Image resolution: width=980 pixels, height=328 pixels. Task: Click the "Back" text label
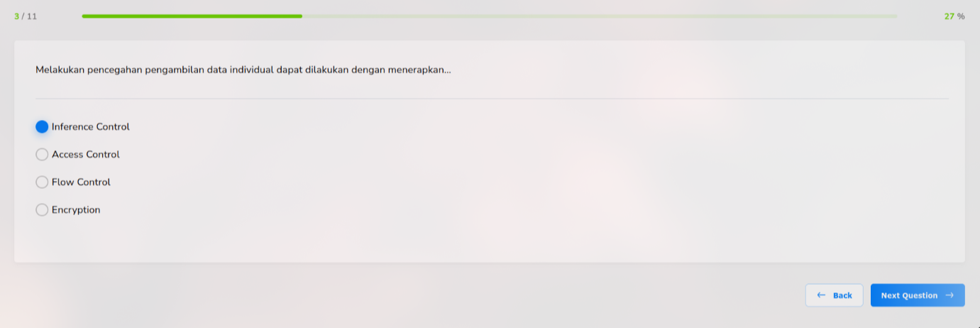pos(842,295)
